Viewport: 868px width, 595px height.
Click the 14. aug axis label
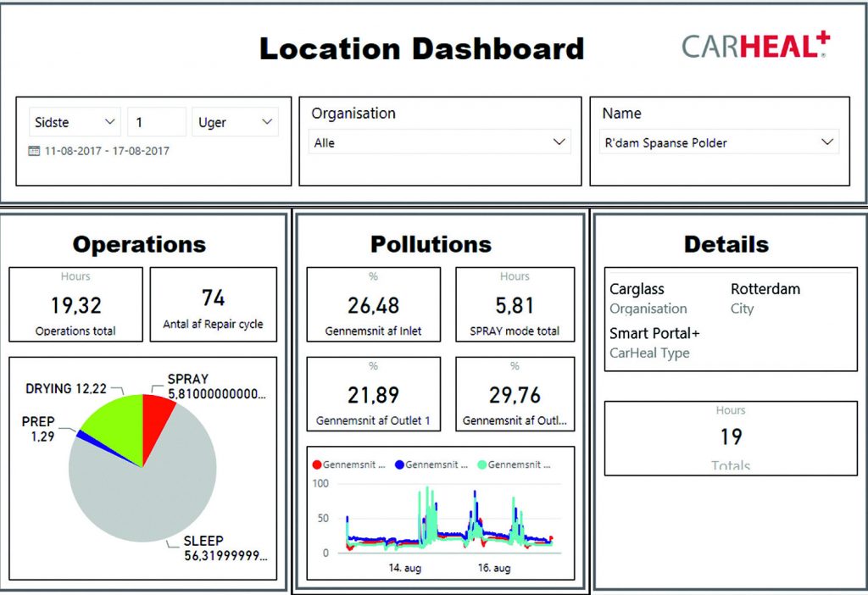coord(406,568)
